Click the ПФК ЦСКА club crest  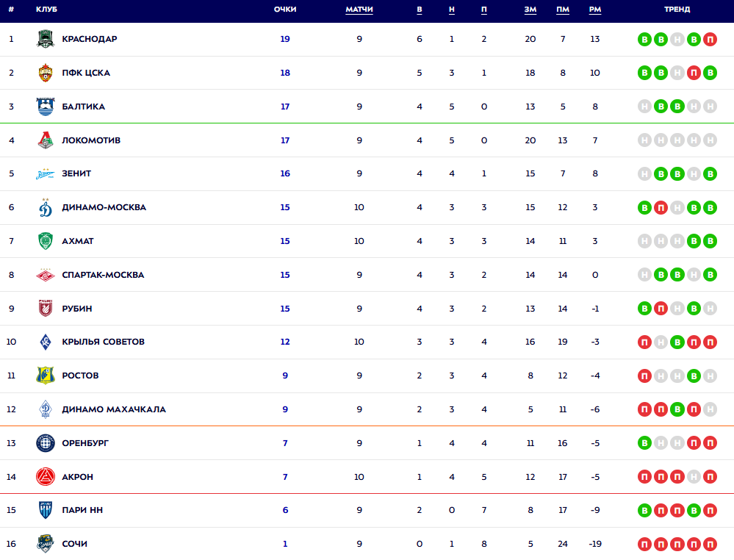tap(46, 73)
